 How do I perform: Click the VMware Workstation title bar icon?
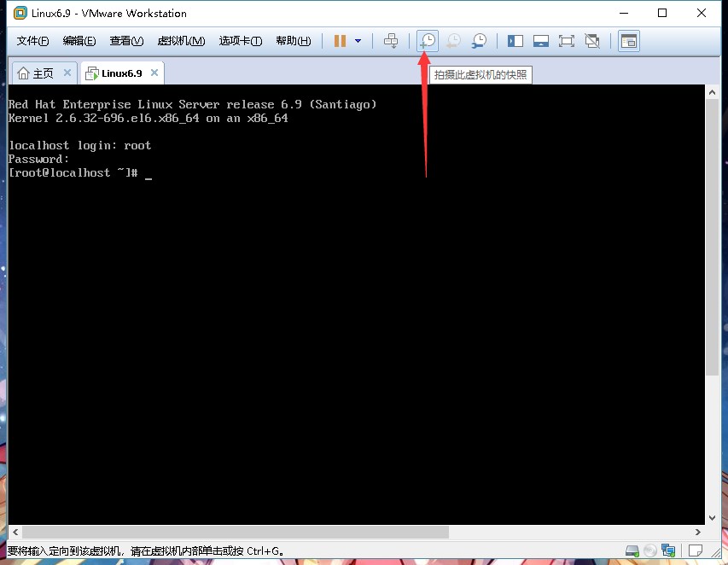click(20, 13)
